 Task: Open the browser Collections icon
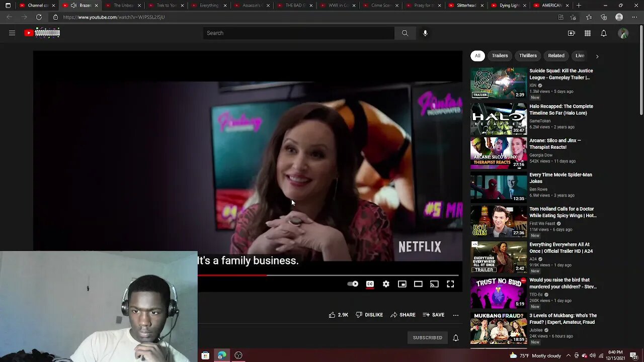[x=604, y=17]
